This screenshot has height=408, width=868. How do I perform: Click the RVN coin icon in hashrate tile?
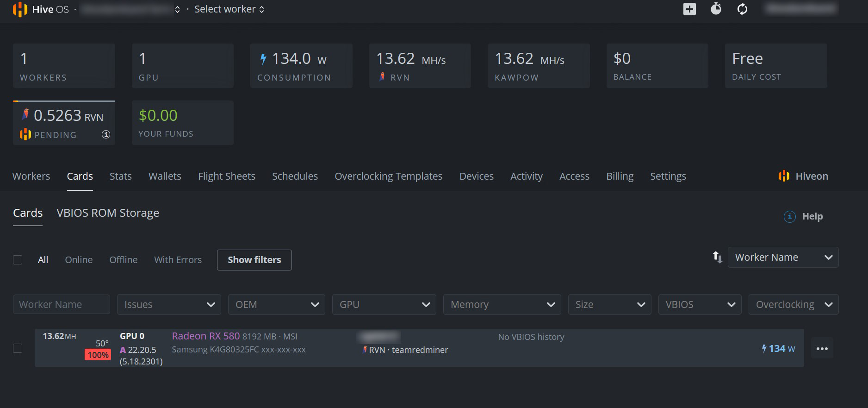tap(382, 77)
